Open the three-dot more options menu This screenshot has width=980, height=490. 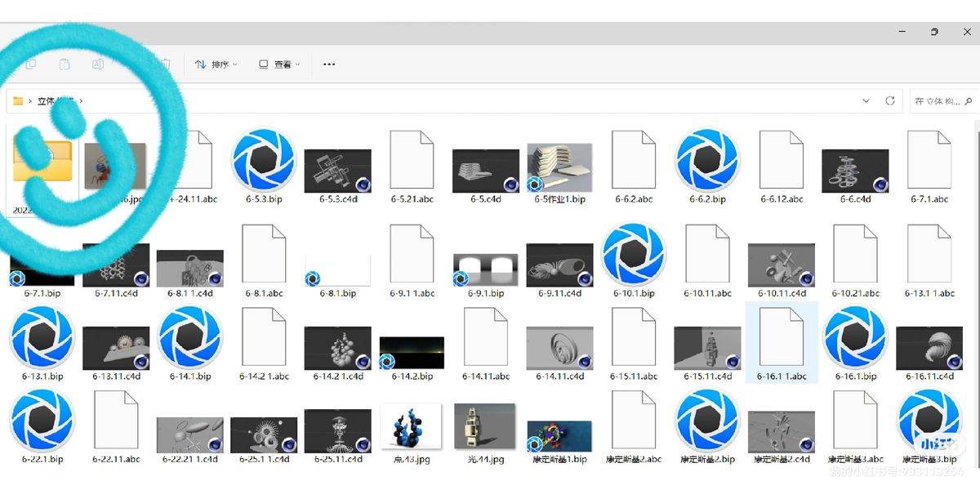[x=329, y=65]
